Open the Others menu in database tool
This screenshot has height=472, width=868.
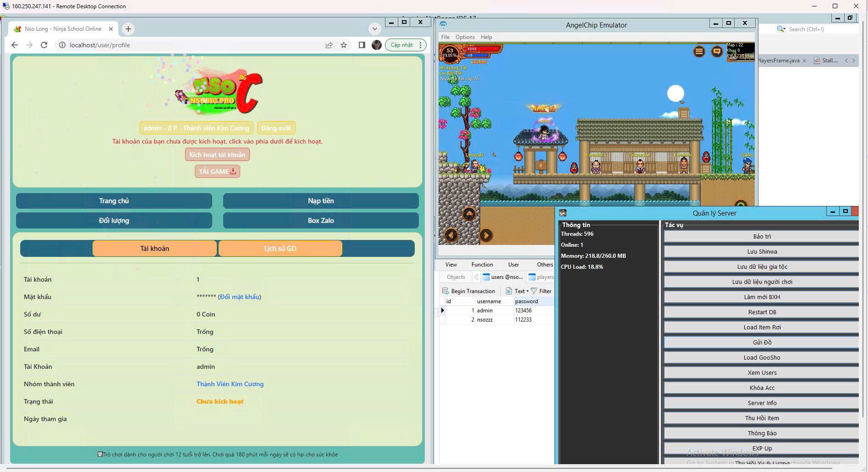[x=545, y=265]
